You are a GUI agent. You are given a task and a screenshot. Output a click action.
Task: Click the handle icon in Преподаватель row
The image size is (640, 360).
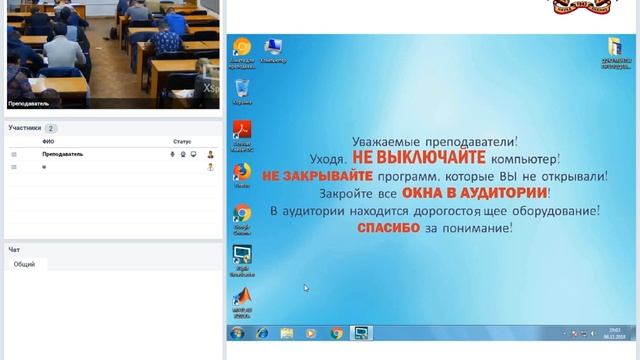click(14, 154)
